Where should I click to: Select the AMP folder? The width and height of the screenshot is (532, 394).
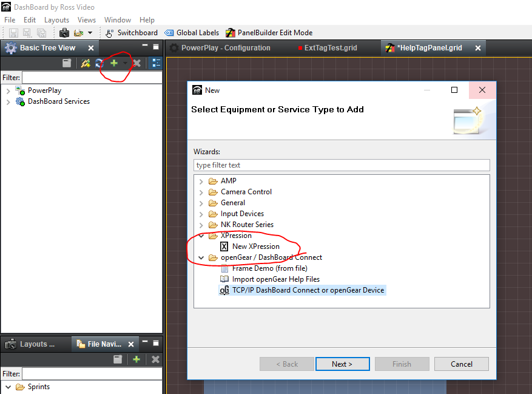tap(228, 181)
